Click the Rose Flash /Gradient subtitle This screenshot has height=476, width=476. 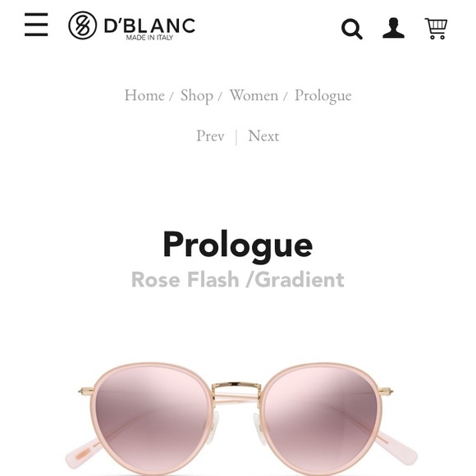pyautogui.click(x=238, y=280)
